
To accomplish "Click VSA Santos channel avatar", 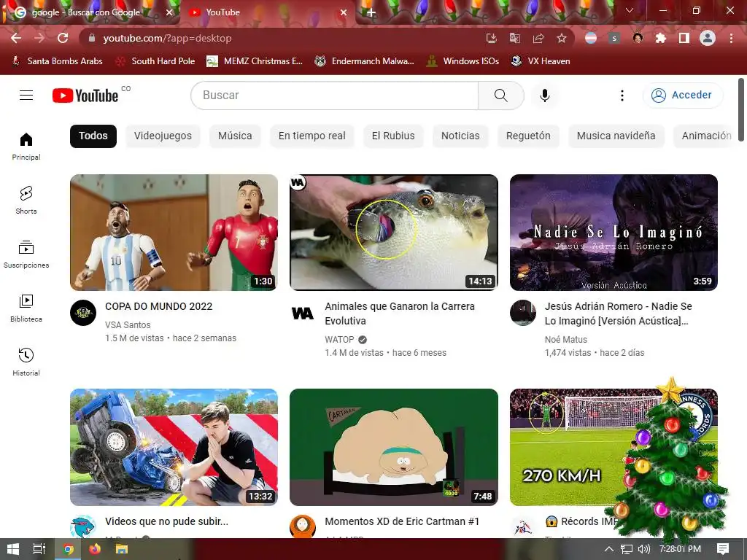I will pos(83,313).
